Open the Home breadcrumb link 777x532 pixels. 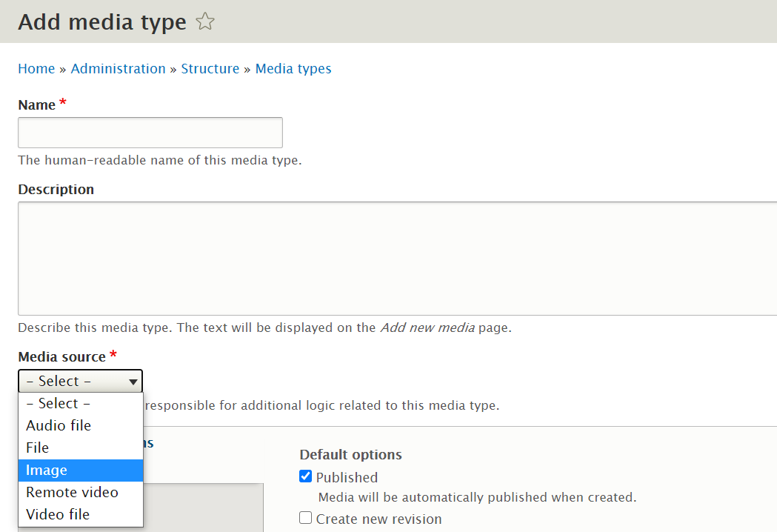[x=36, y=68]
